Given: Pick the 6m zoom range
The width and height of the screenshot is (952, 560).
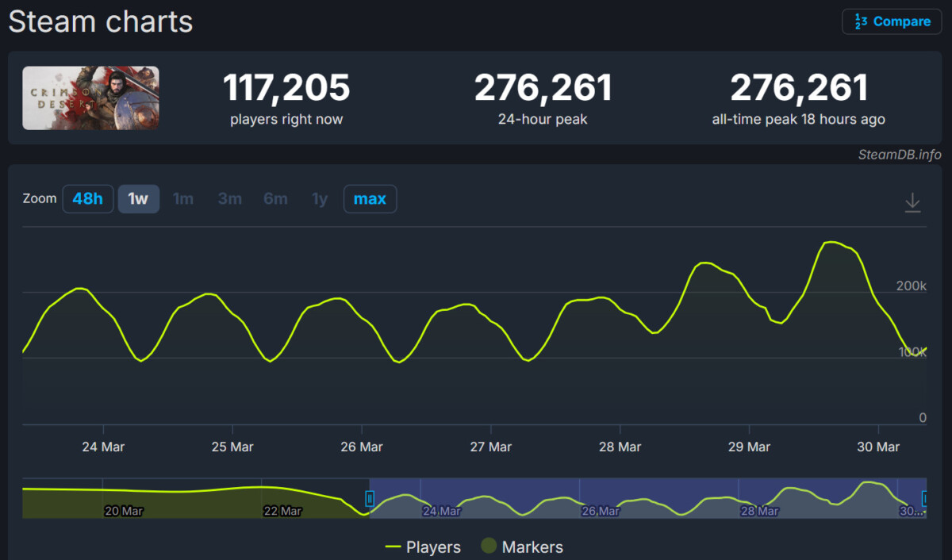Looking at the screenshot, I should coord(275,199).
